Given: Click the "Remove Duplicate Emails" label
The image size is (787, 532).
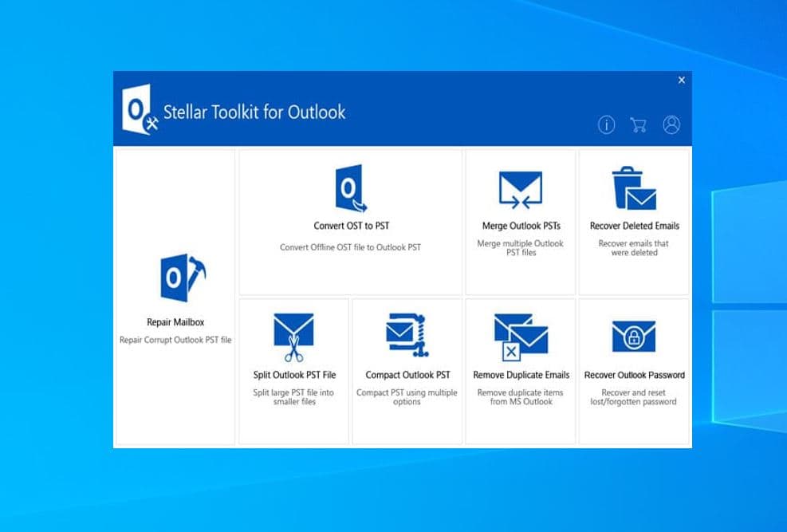Looking at the screenshot, I should click(x=521, y=375).
